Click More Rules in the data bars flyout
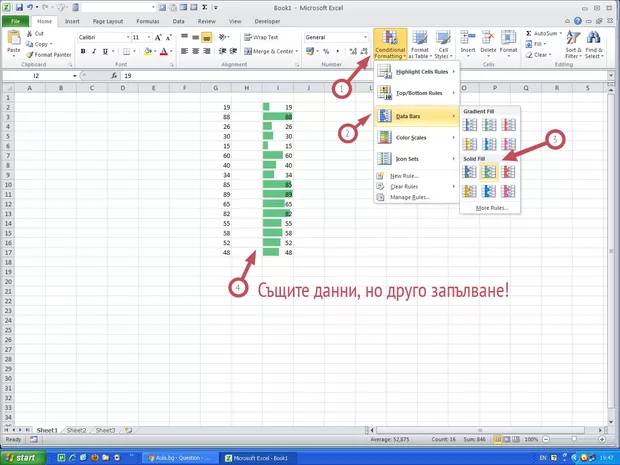The width and height of the screenshot is (620, 465). pos(490,207)
